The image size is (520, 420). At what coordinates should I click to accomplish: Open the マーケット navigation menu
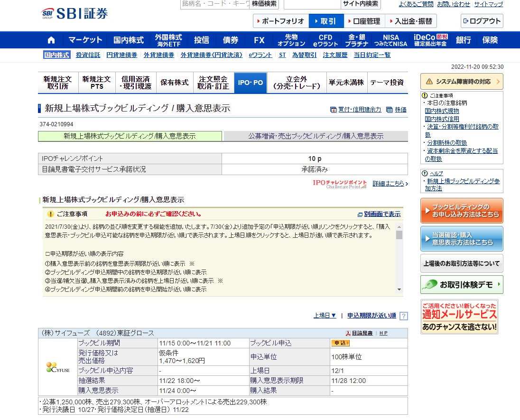[x=85, y=40]
